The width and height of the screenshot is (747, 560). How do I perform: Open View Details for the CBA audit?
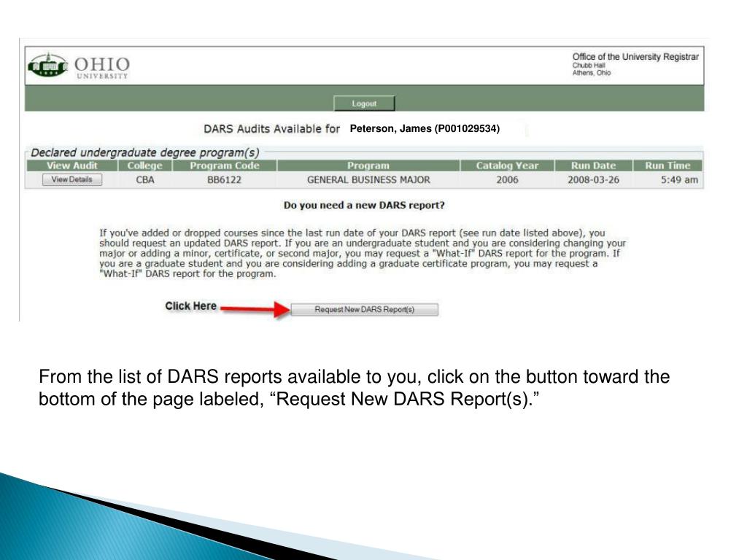(72, 179)
